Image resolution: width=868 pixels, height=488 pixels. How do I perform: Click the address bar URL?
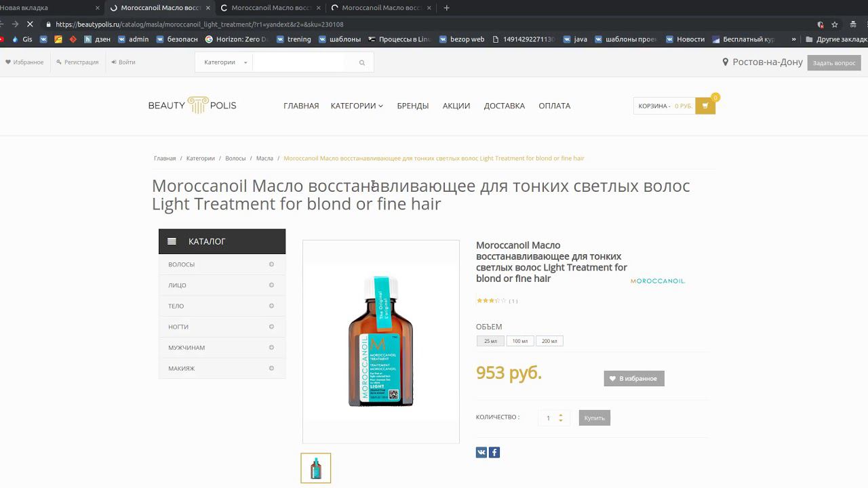click(199, 24)
